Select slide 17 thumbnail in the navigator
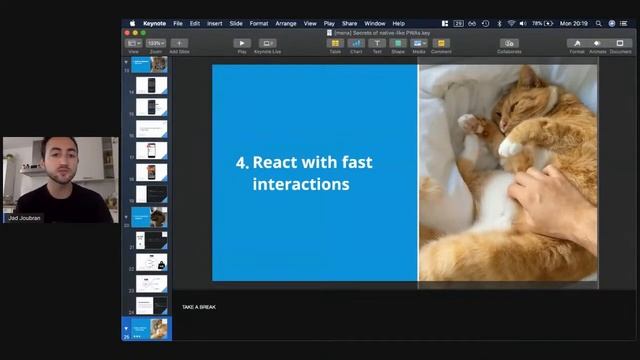 [151, 151]
